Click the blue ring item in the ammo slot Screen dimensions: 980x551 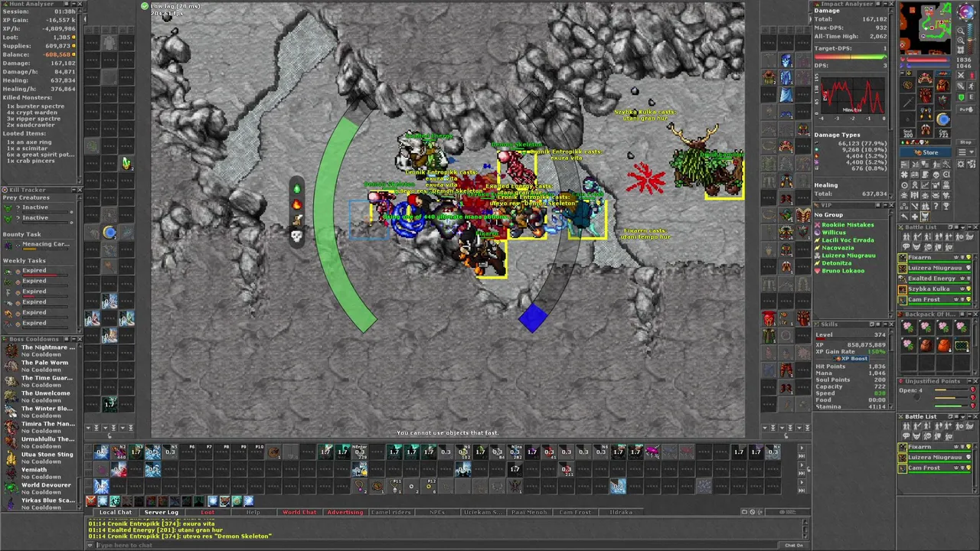(x=943, y=119)
